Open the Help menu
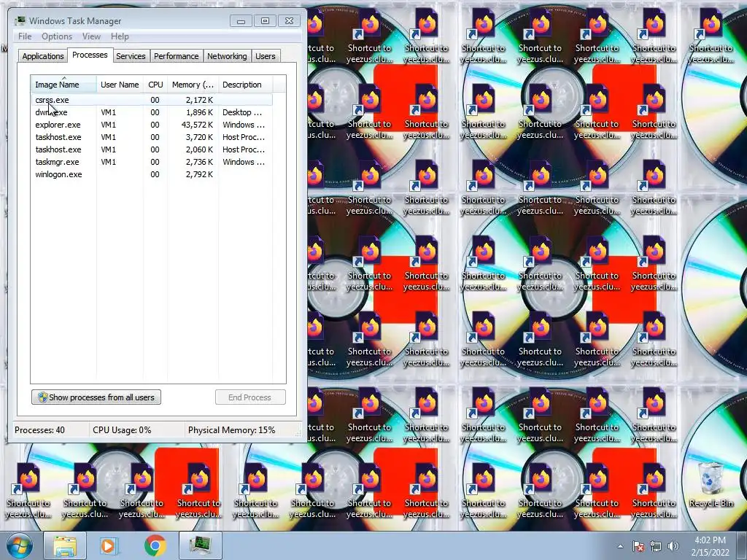 tap(120, 36)
